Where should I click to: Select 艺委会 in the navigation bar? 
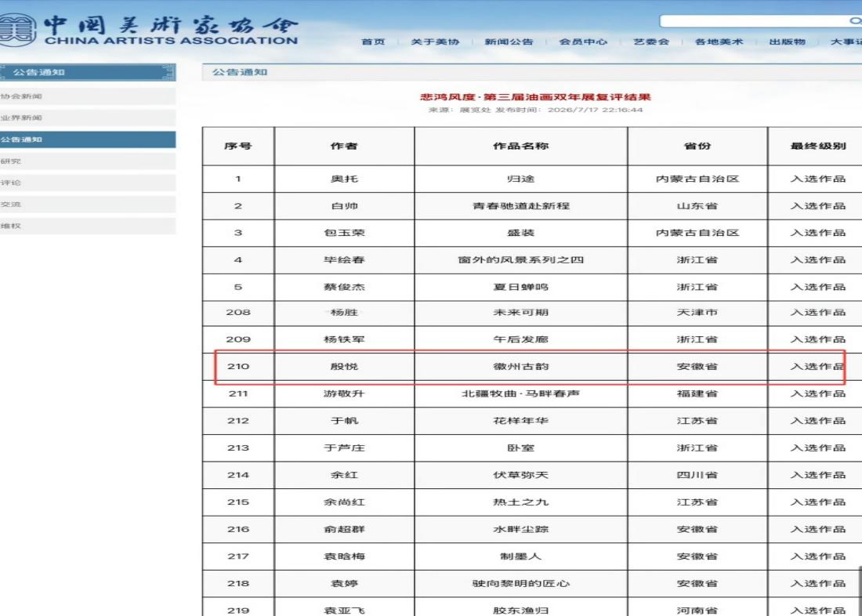(651, 42)
